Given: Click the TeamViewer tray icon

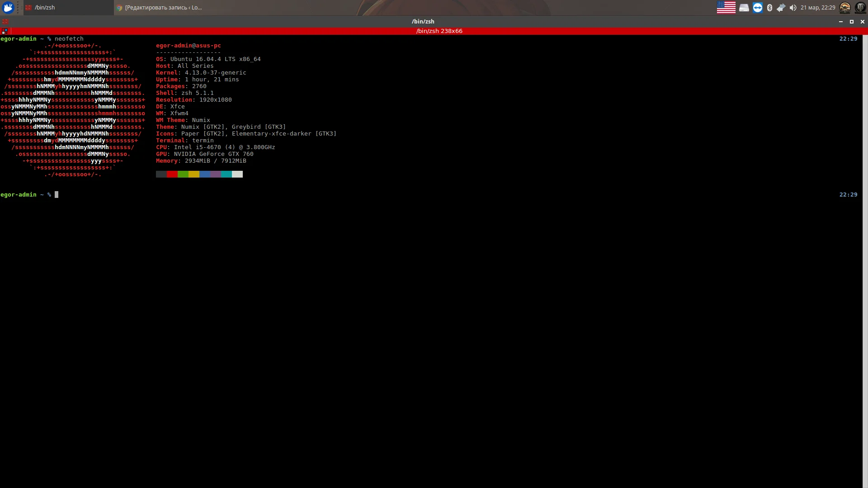Looking at the screenshot, I should [x=758, y=8].
